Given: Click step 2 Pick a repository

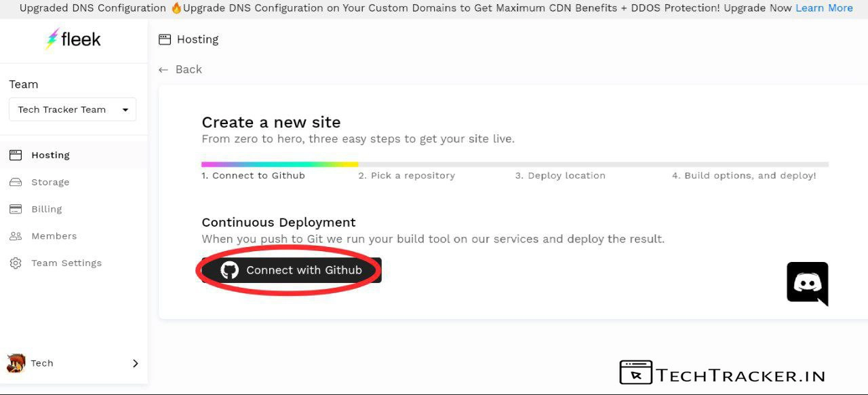Looking at the screenshot, I should point(406,175).
